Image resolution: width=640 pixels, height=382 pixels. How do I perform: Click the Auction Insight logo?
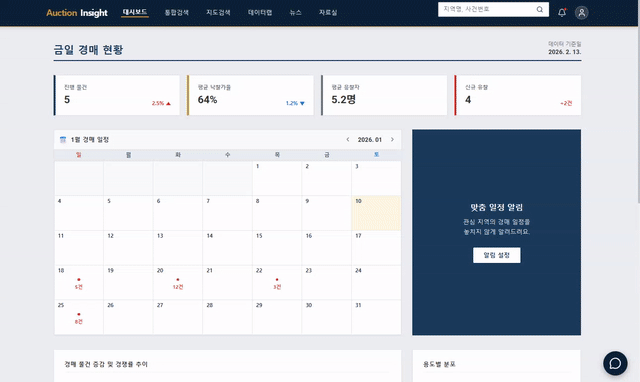click(x=77, y=13)
